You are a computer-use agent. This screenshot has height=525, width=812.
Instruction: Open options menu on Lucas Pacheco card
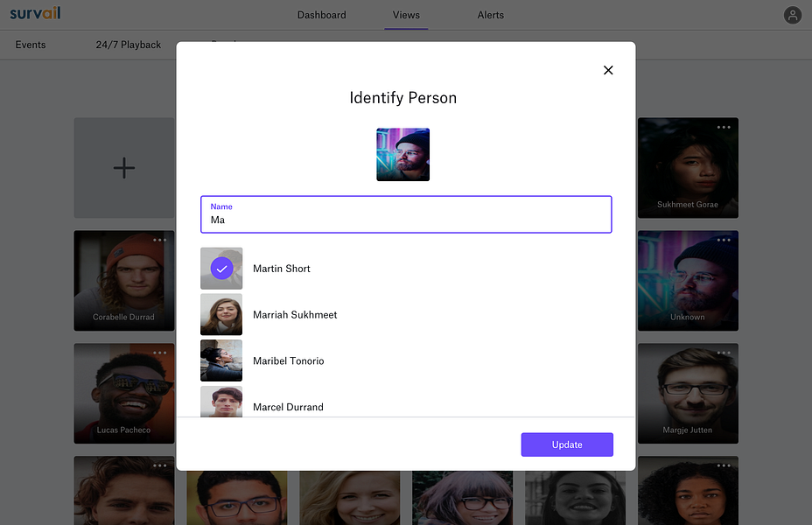click(159, 353)
